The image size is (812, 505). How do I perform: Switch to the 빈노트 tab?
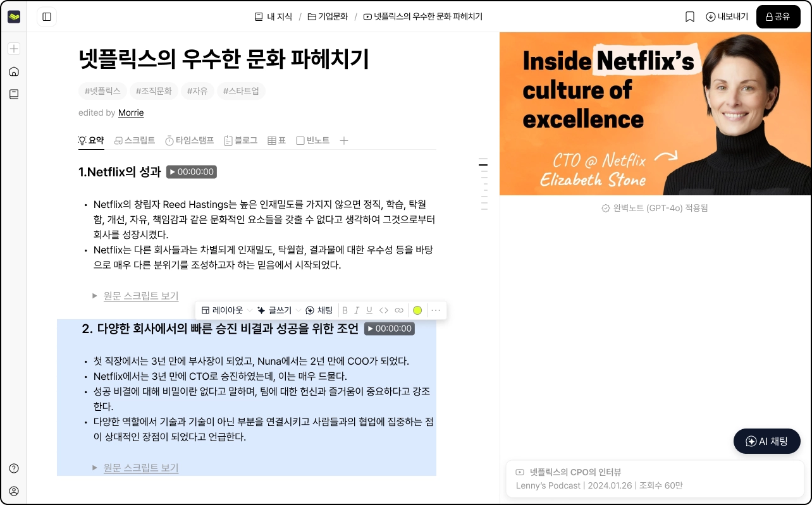pyautogui.click(x=313, y=140)
